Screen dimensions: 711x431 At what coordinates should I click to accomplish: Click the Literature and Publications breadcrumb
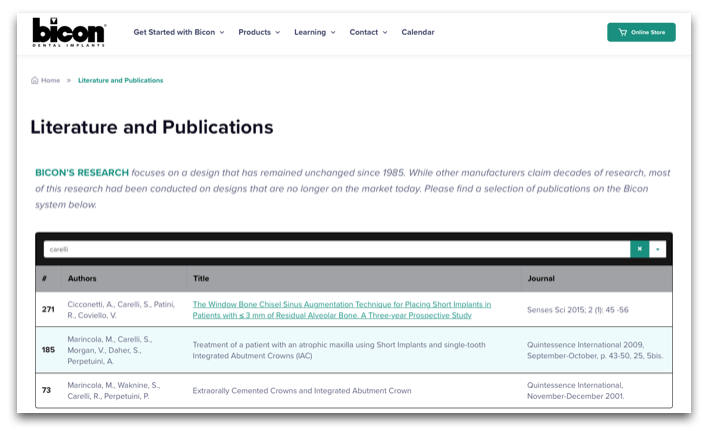pos(120,80)
